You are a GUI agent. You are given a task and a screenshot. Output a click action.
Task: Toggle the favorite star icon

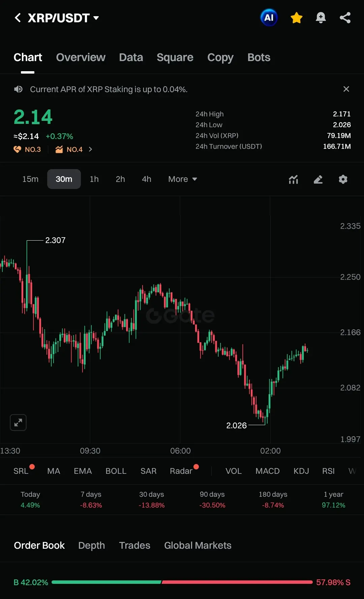coord(297,18)
